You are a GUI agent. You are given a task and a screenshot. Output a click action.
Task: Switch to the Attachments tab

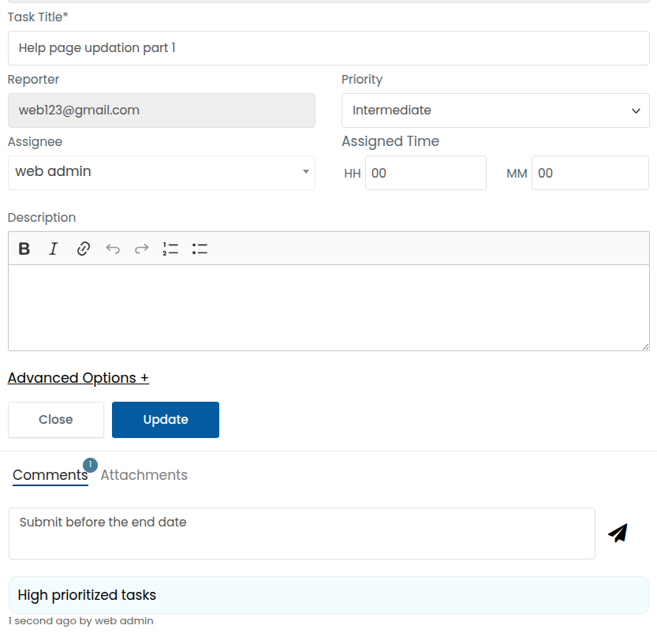[144, 475]
